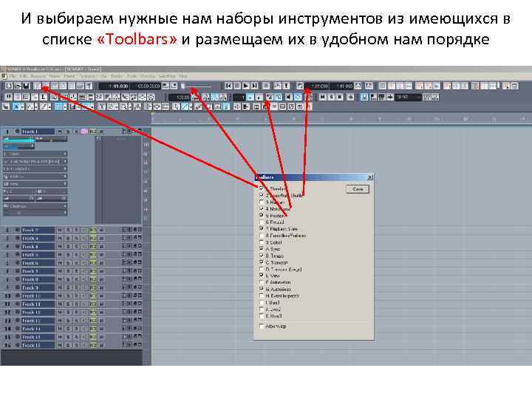Click the Save (floppy disk) toolbar icon

(x=26, y=86)
